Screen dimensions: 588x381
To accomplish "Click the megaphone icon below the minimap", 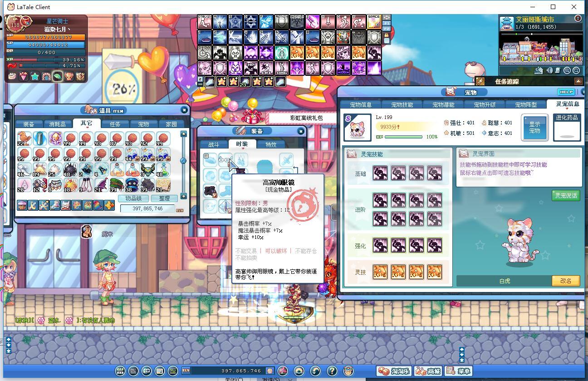I will [550, 70].
